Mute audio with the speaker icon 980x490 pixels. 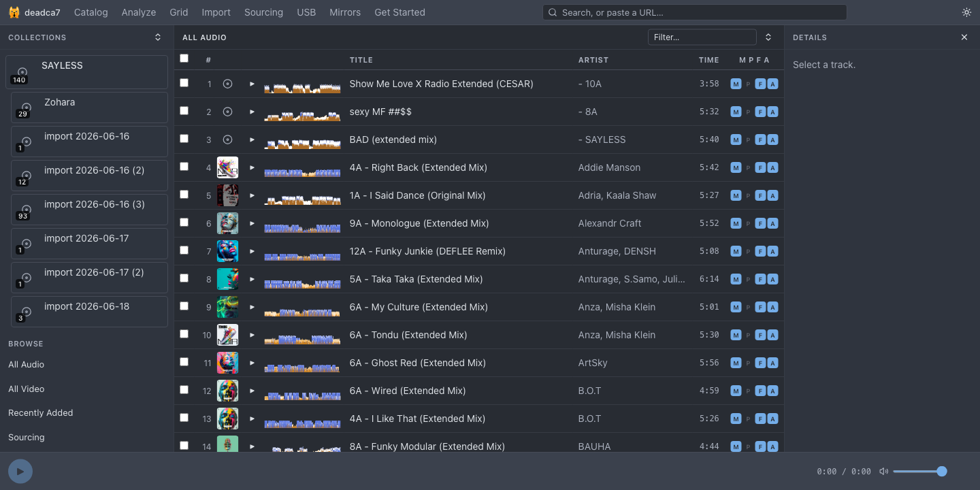tap(884, 471)
